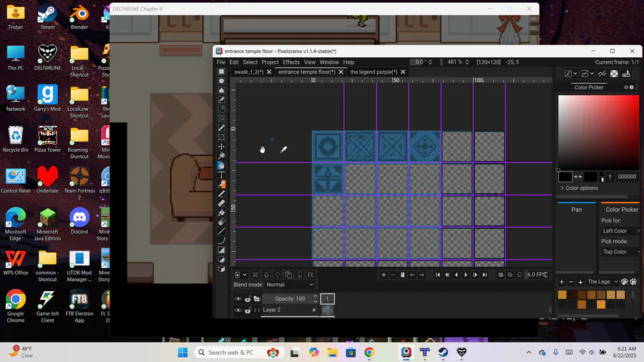Remove the current layer

click(x=255, y=275)
